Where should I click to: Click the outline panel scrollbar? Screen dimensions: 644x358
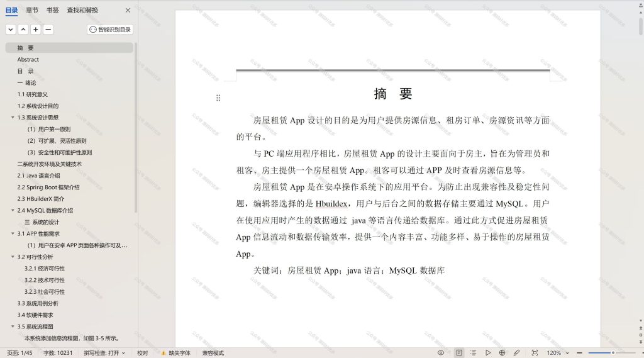coord(136,128)
